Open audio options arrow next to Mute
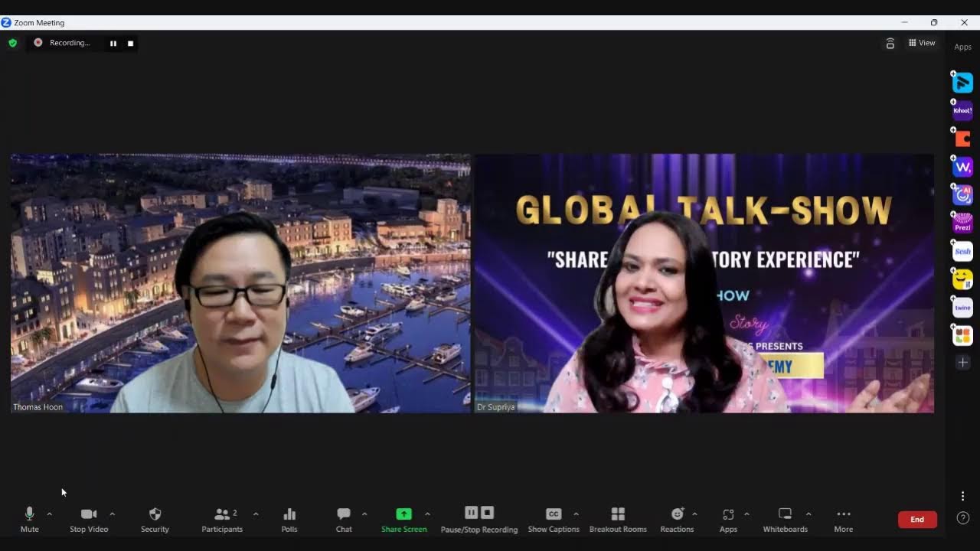Screen dimensions: 980x551 click(50, 514)
